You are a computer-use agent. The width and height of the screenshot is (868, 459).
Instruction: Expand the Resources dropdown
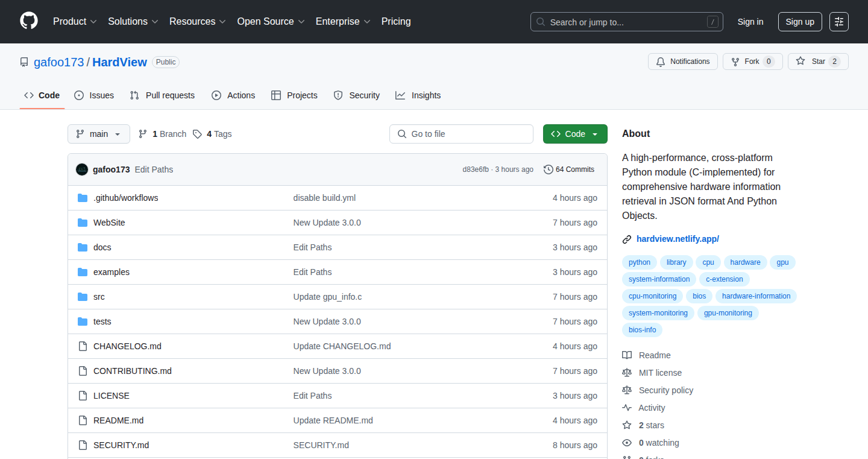tap(198, 22)
